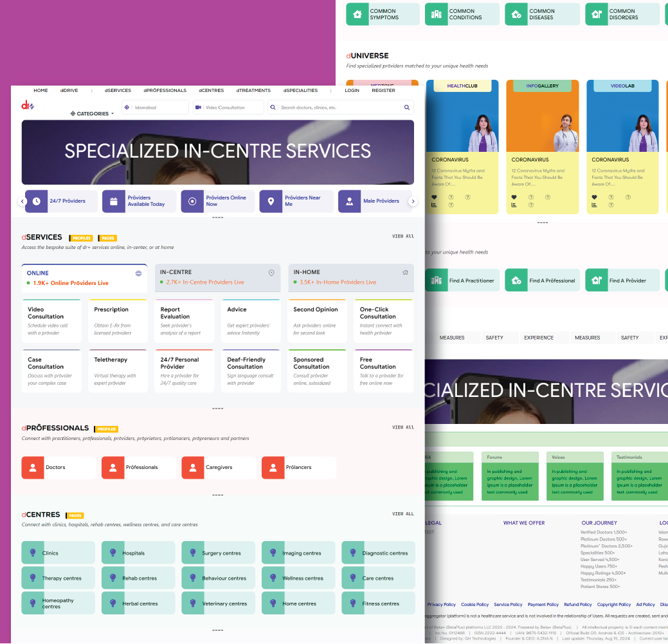
Task: Click the Teletherapy service card
Action: 118,371
